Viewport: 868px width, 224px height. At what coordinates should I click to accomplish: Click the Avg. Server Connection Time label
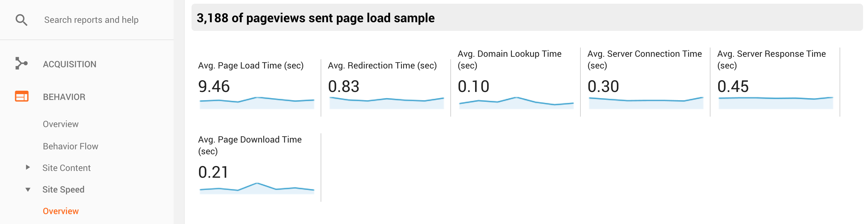[x=645, y=60]
